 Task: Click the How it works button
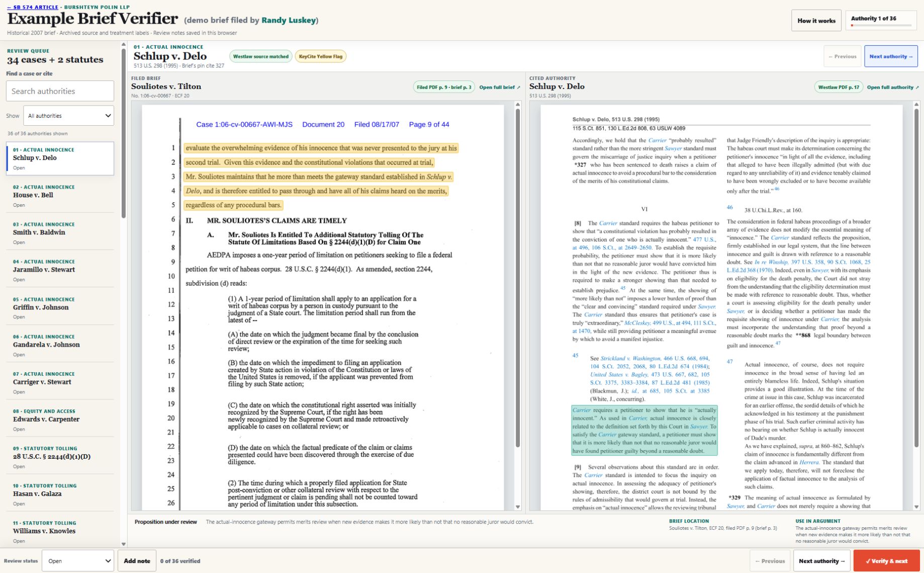coord(816,21)
